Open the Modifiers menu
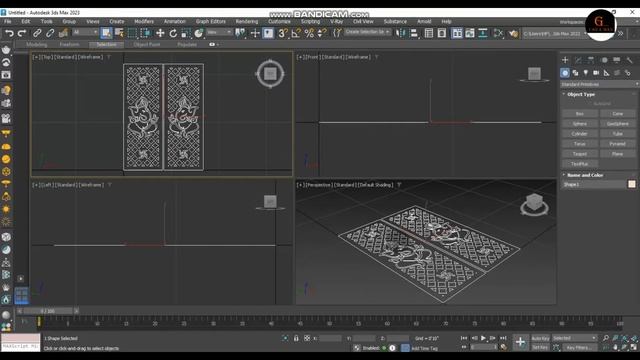The height and width of the screenshot is (360, 640). 144,21
